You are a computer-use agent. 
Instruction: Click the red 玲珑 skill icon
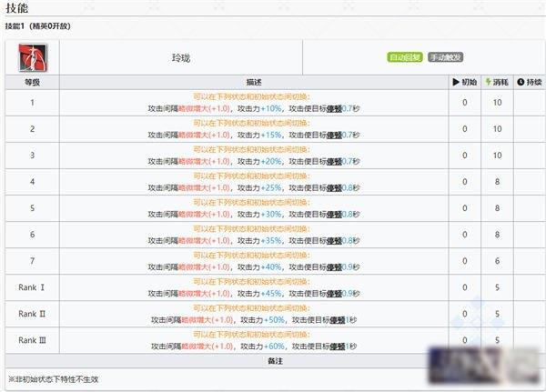33,57
